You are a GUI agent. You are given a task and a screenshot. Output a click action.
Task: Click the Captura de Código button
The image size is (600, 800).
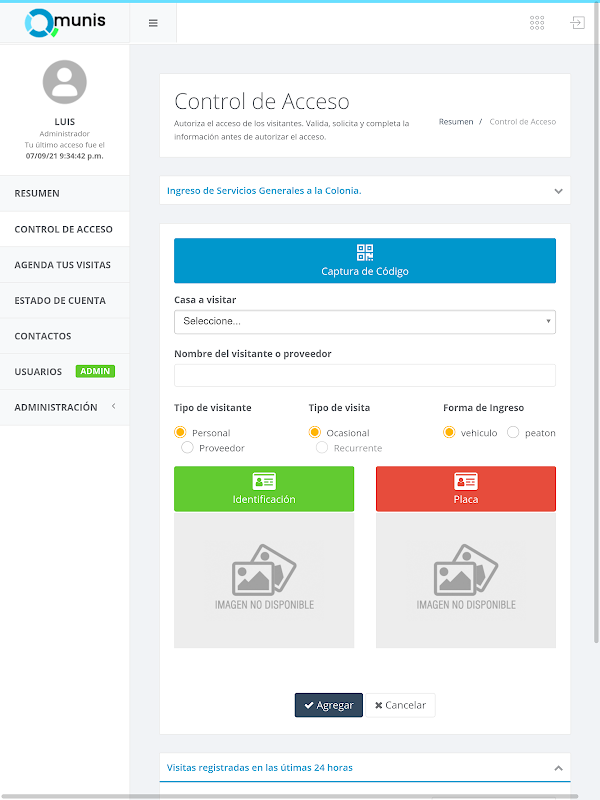click(365, 260)
